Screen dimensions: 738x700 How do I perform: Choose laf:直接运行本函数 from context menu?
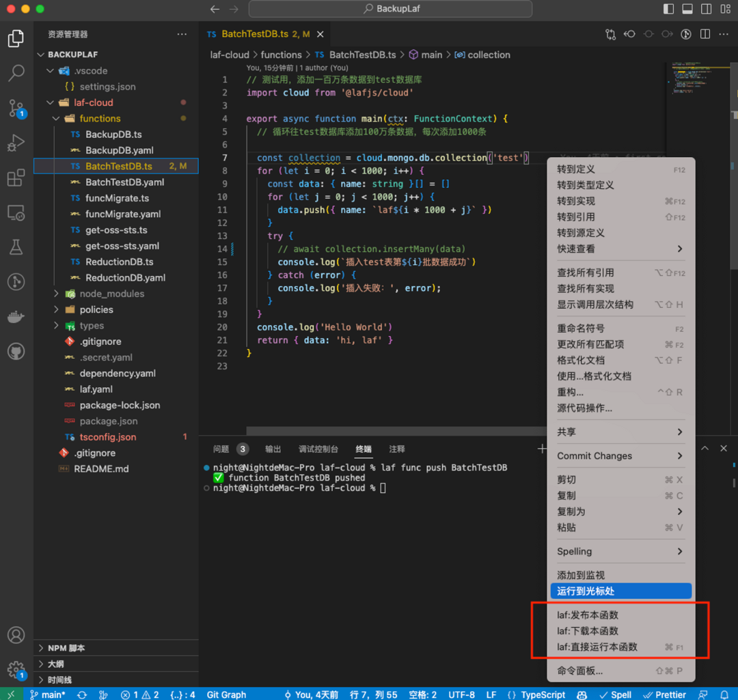click(620, 647)
